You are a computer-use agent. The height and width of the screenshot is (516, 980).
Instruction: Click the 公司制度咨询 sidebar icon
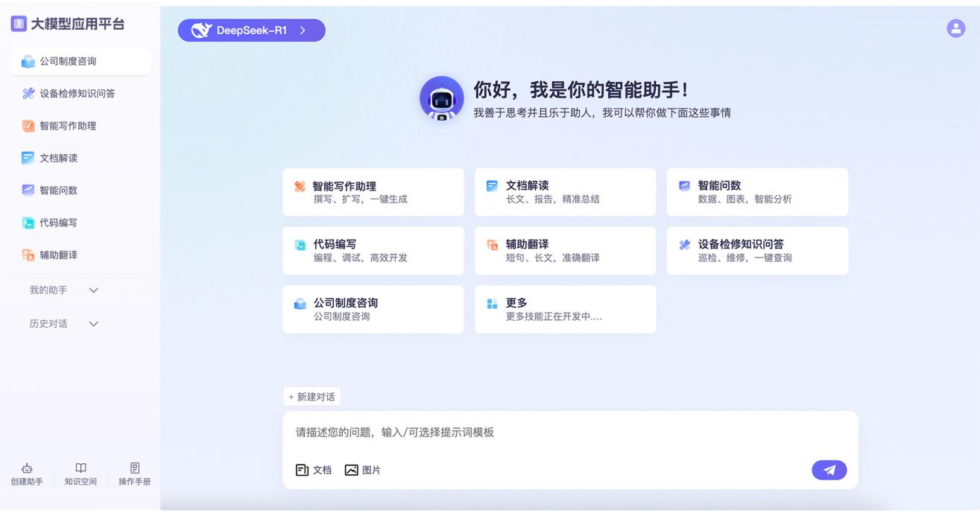pos(28,62)
